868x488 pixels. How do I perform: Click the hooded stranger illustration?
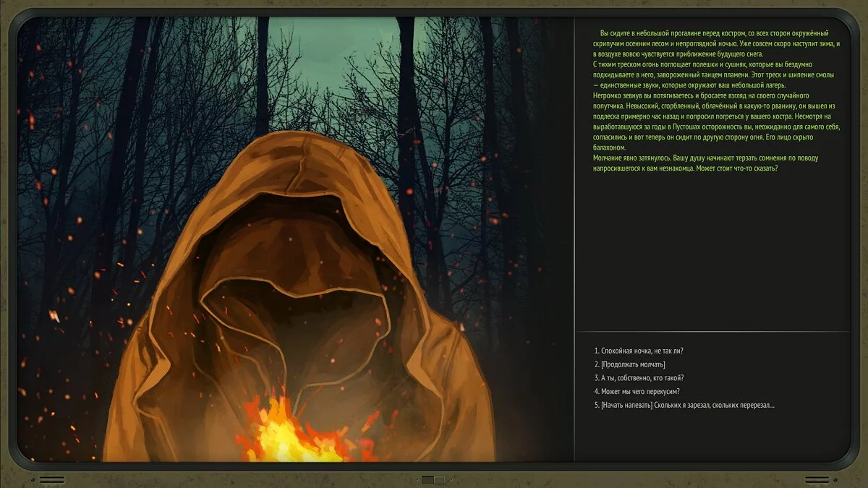click(300, 296)
